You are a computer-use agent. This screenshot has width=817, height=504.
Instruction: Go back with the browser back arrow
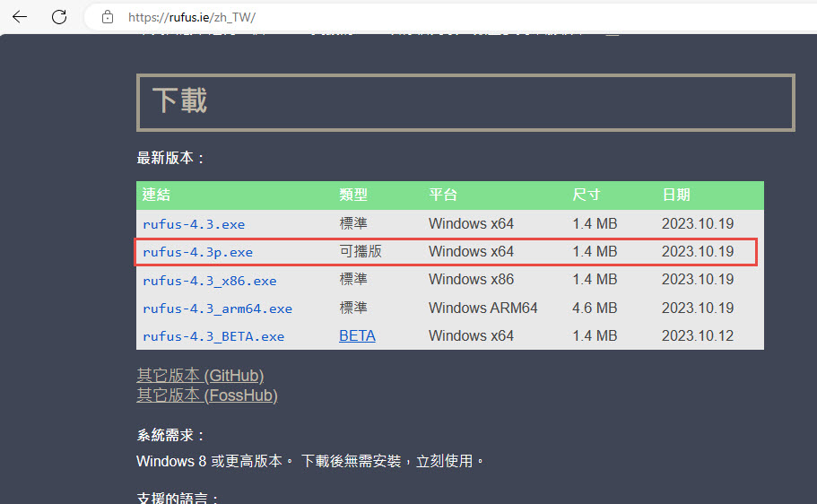[20, 17]
